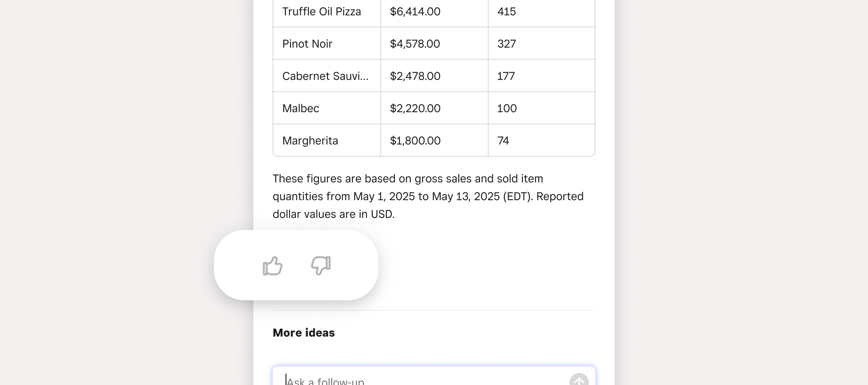868x385 pixels.
Task: Select the Margherita item cell
Action: point(327,140)
